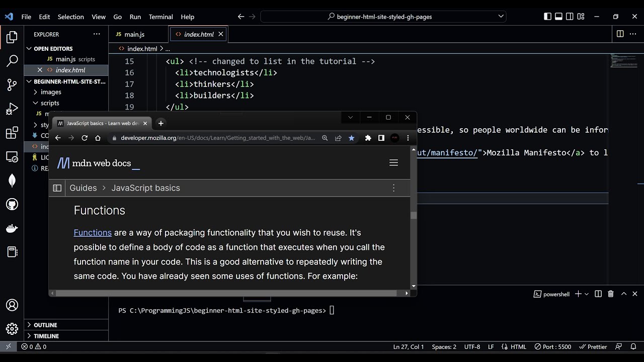The height and width of the screenshot is (362, 644).
Task: Expand the images folder
Action: pos(51,92)
